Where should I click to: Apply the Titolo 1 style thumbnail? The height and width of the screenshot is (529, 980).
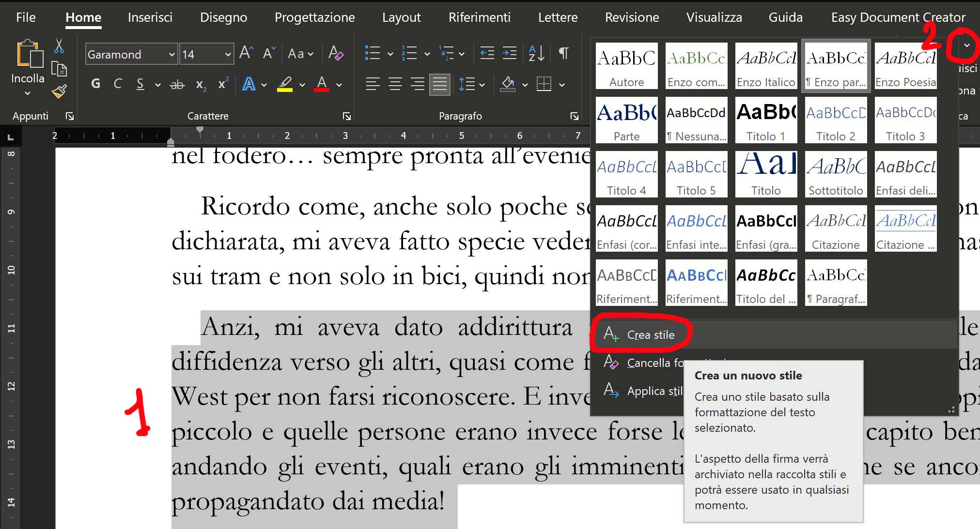pos(766,120)
